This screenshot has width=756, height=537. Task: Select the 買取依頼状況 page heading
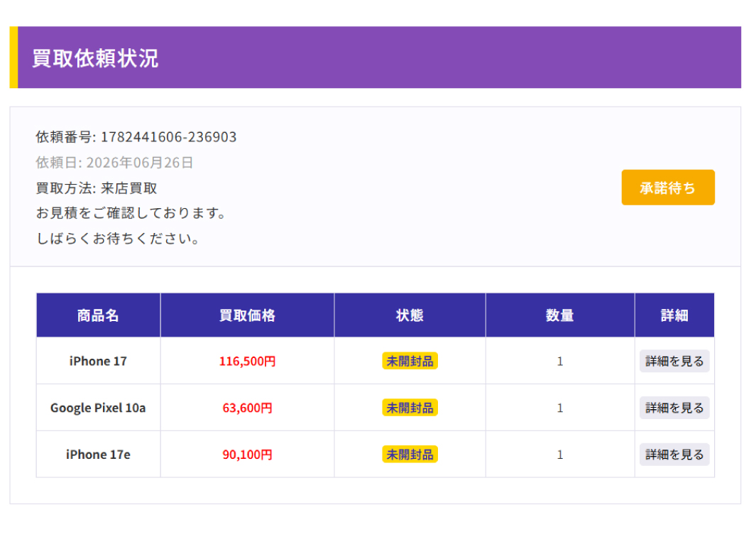pos(95,58)
